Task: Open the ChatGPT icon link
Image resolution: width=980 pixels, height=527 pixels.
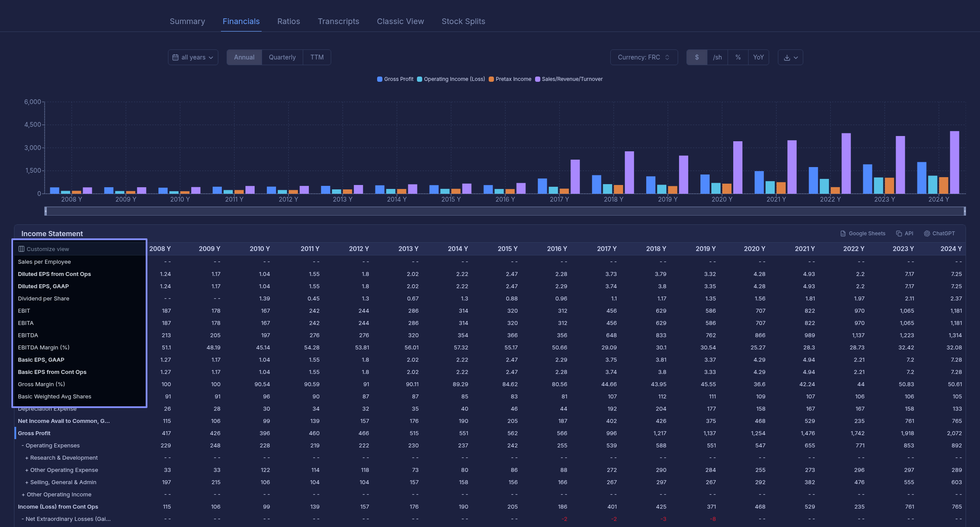Action: (927, 234)
